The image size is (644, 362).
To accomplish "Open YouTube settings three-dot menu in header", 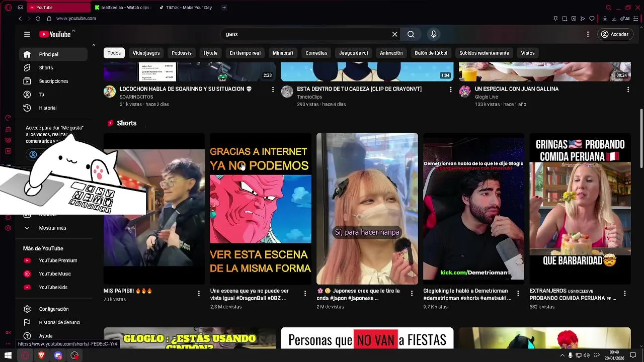I will tap(588, 34).
